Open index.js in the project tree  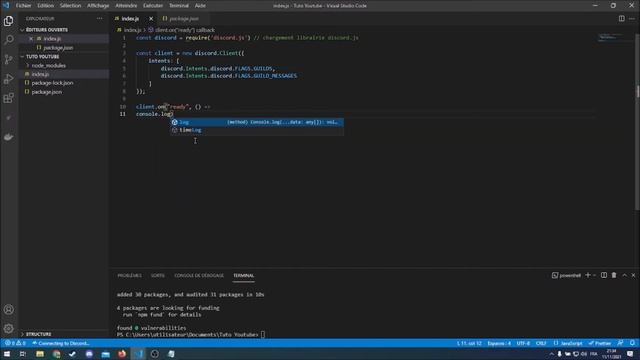point(40,74)
